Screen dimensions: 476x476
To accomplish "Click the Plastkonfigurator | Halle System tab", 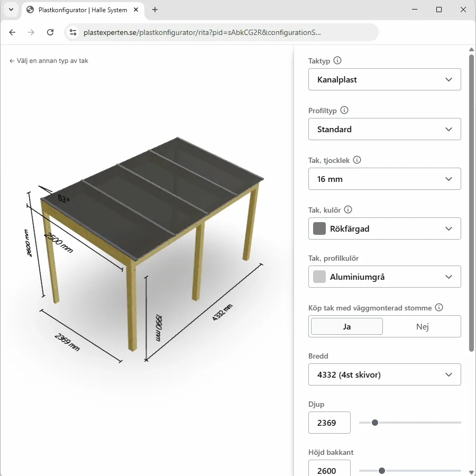I will click(x=83, y=10).
